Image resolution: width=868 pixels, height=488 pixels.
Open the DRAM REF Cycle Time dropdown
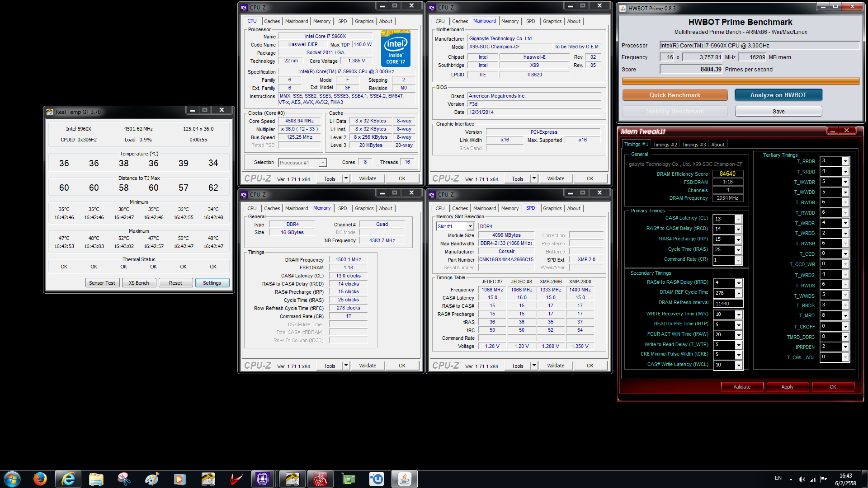(739, 293)
